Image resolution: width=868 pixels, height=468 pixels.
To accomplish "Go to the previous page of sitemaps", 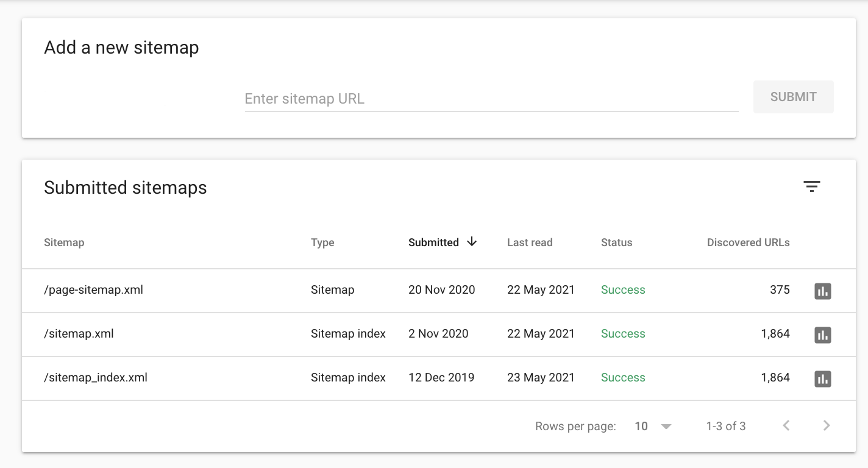I will 786,425.
